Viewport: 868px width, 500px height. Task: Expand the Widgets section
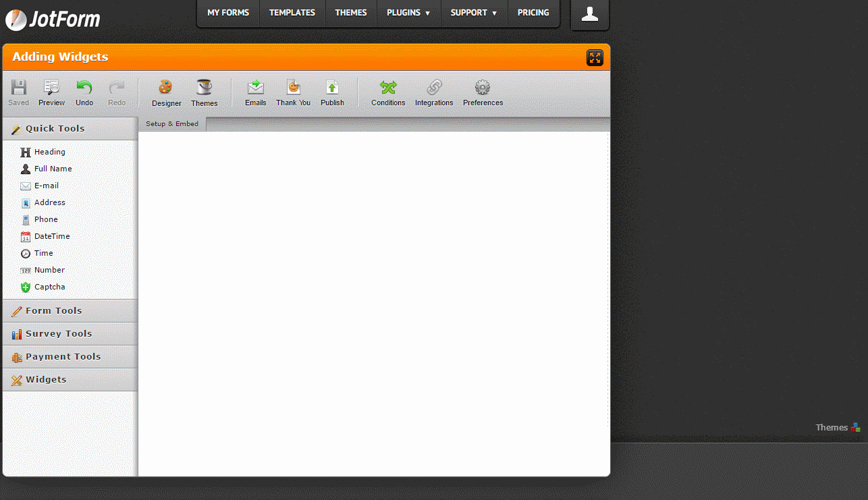pos(70,380)
